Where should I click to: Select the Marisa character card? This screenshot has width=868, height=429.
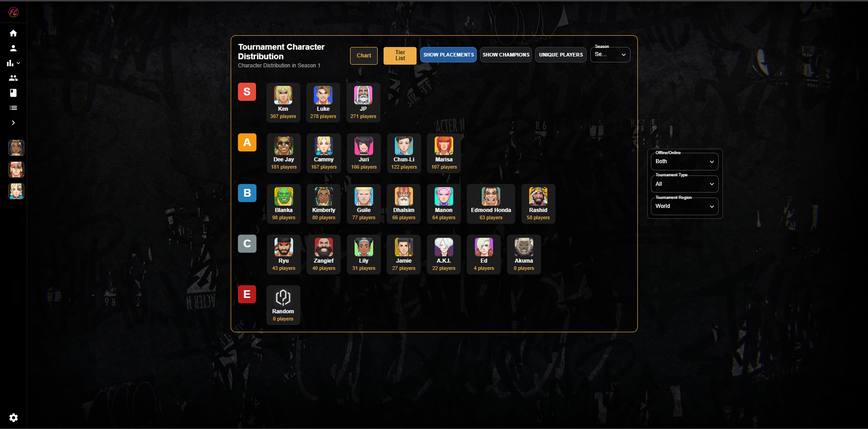tap(444, 153)
